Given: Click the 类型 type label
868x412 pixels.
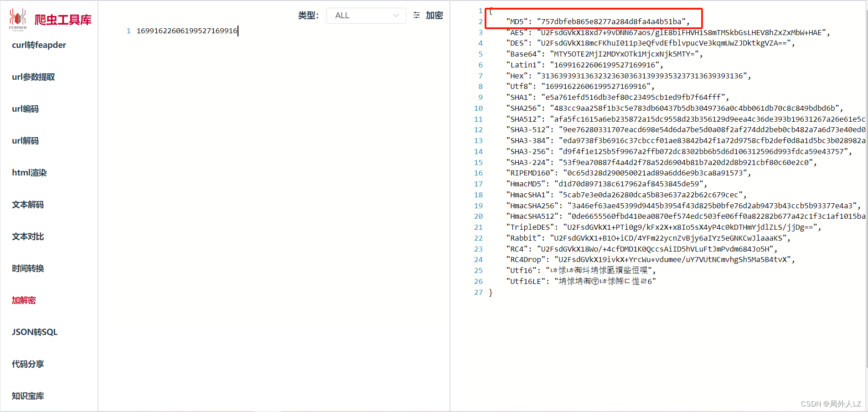Looking at the screenshot, I should (x=308, y=15).
